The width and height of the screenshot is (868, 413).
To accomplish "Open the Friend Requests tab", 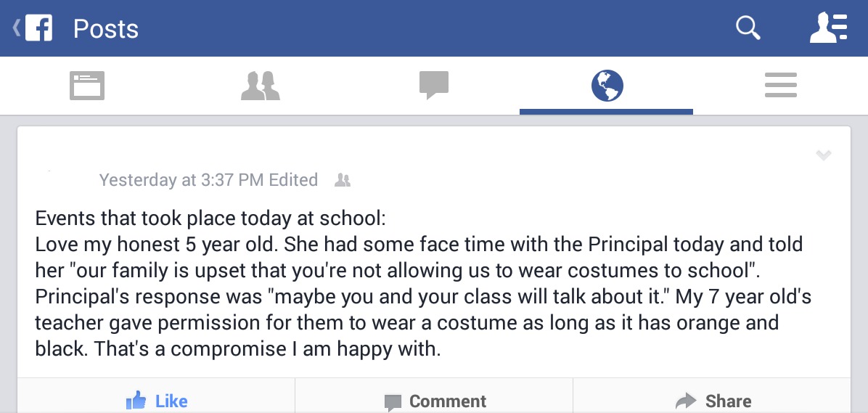I will (x=260, y=86).
